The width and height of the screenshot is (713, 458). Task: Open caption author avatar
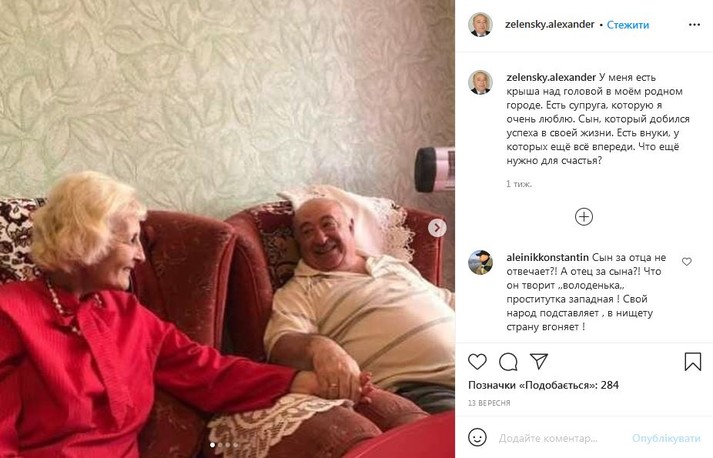480,82
